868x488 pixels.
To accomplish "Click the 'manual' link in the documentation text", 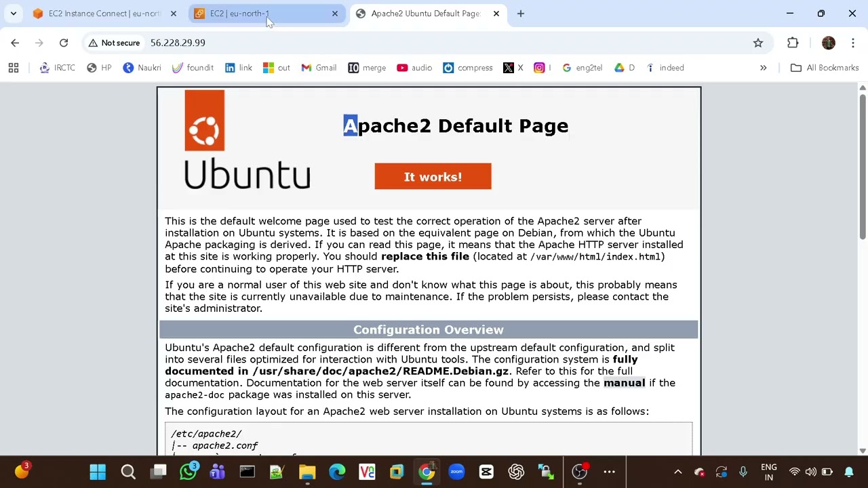I will click(x=625, y=383).
